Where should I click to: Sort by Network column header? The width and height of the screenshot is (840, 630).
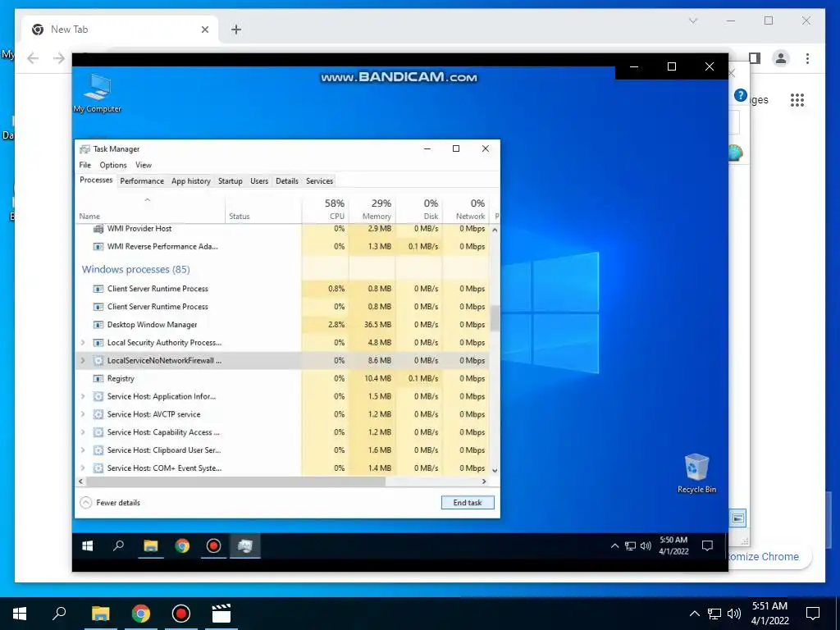pos(466,209)
